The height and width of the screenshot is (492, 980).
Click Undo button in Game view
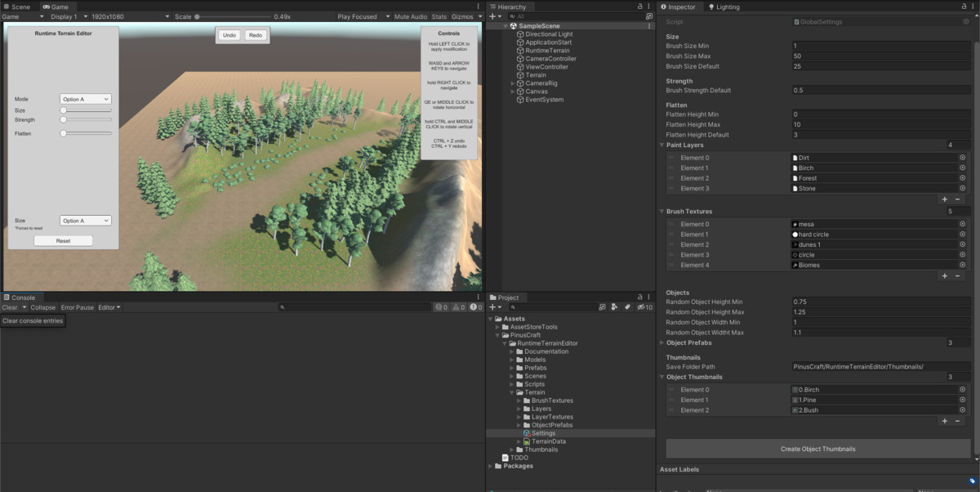[x=229, y=35]
